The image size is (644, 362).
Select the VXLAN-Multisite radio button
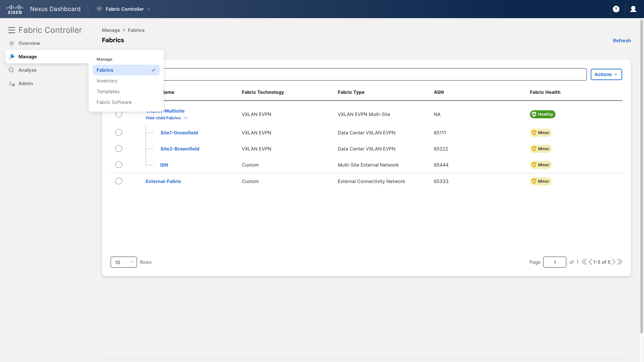pyautogui.click(x=119, y=114)
